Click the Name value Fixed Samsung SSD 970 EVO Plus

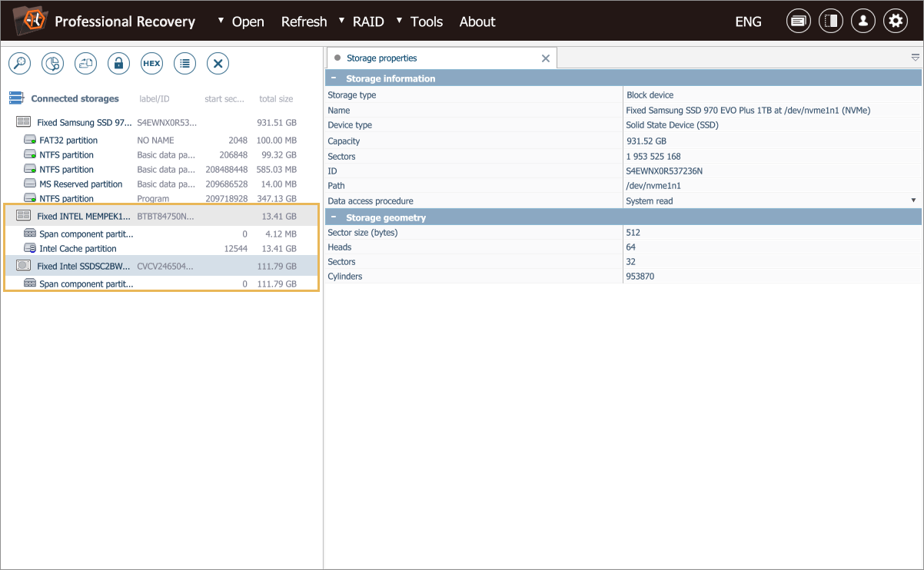click(748, 111)
